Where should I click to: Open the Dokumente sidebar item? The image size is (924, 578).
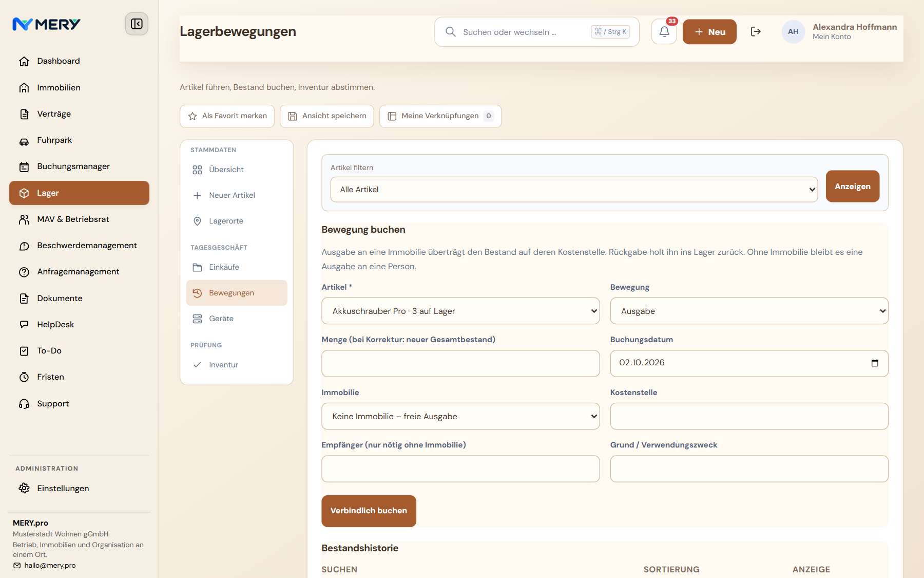[79, 299]
